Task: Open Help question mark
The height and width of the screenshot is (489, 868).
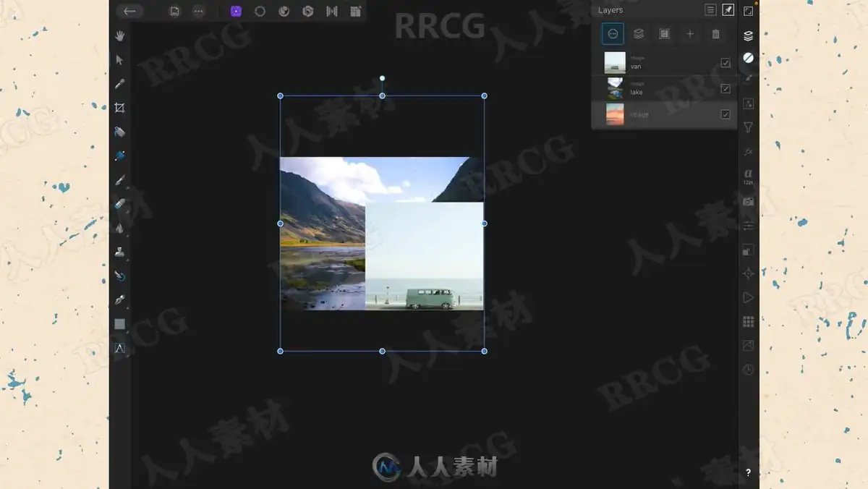Action: pos(749,472)
